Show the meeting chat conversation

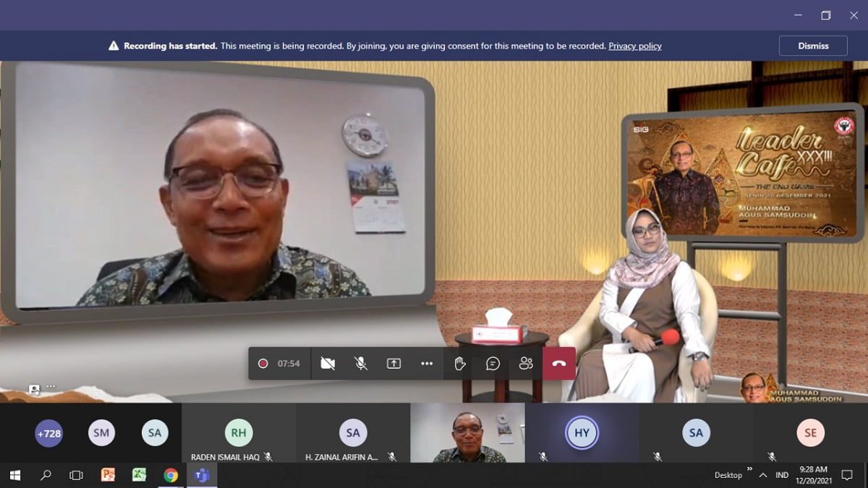point(493,364)
